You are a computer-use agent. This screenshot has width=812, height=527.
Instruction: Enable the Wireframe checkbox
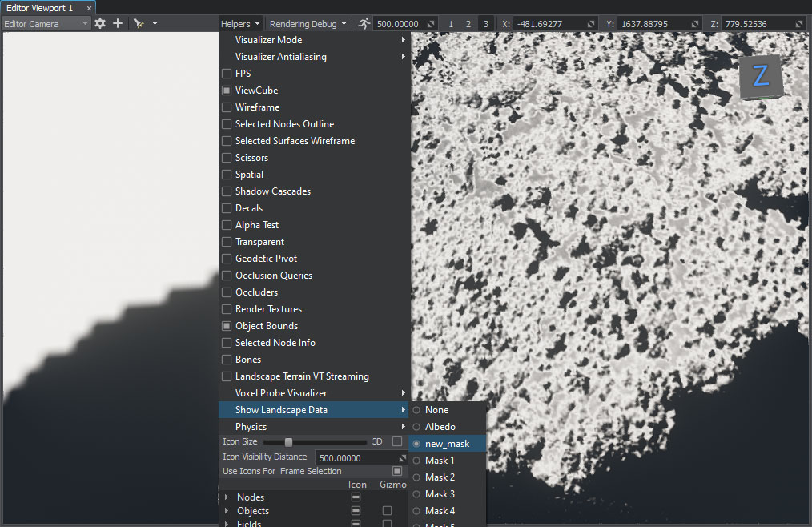pyautogui.click(x=227, y=107)
